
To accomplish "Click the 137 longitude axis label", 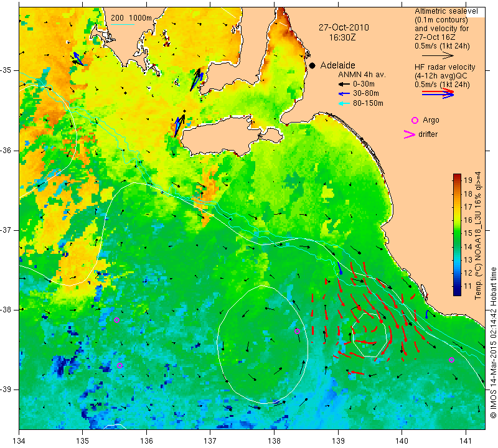I will pyautogui.click(x=210, y=441).
